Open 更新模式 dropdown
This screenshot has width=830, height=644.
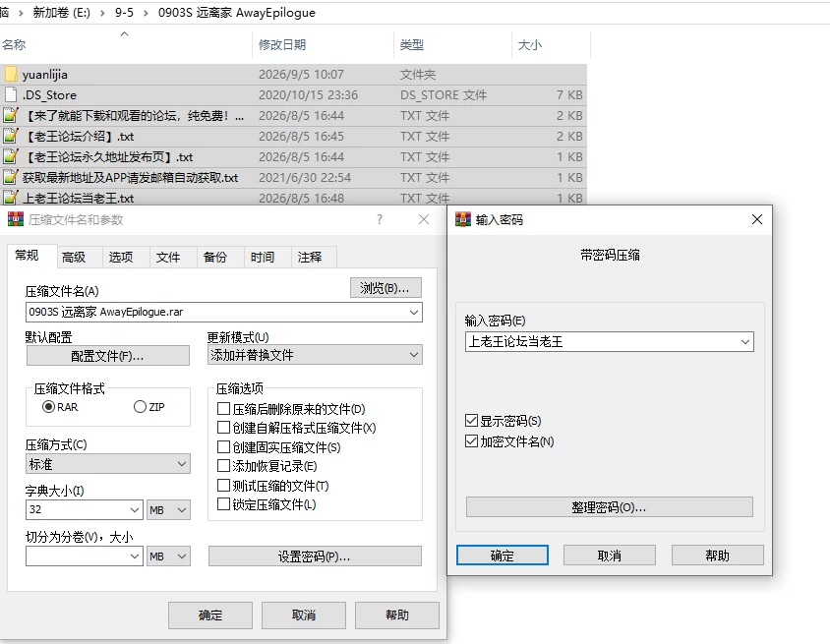click(x=315, y=355)
